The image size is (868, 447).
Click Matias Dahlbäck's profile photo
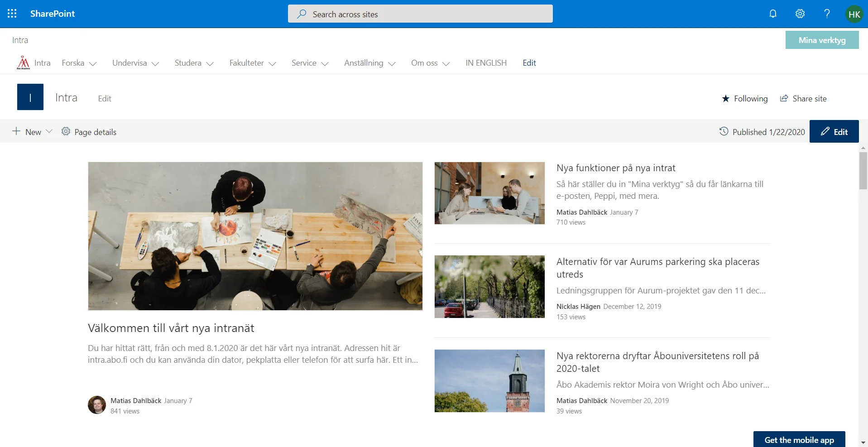[97, 405]
